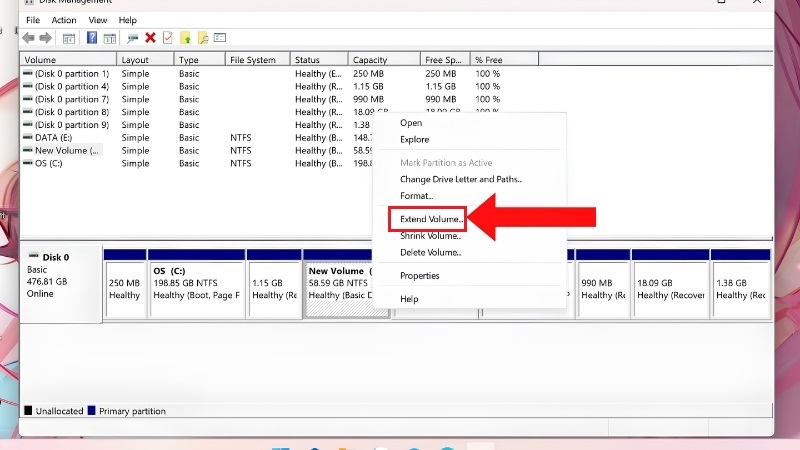Click the back arrow toolbar icon
The image size is (800, 450).
pos(29,38)
